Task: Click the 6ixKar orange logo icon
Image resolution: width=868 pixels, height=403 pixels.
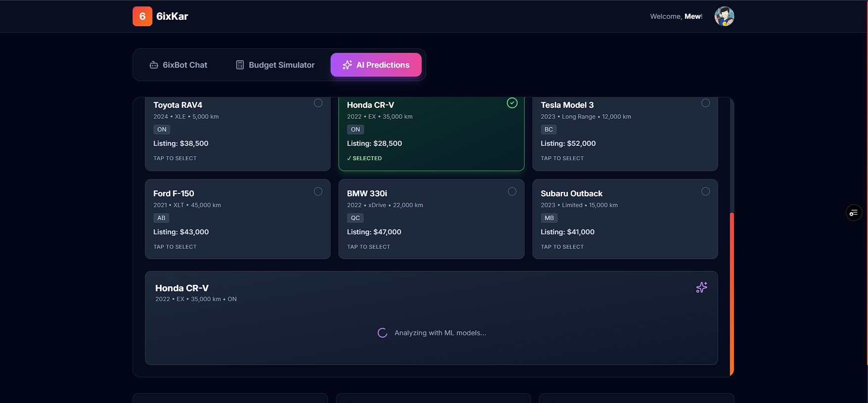Action: [143, 16]
